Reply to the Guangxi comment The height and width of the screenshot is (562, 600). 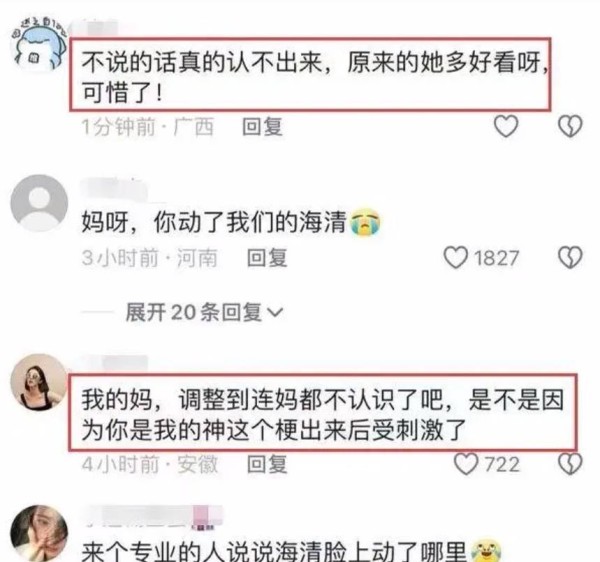pos(262,127)
